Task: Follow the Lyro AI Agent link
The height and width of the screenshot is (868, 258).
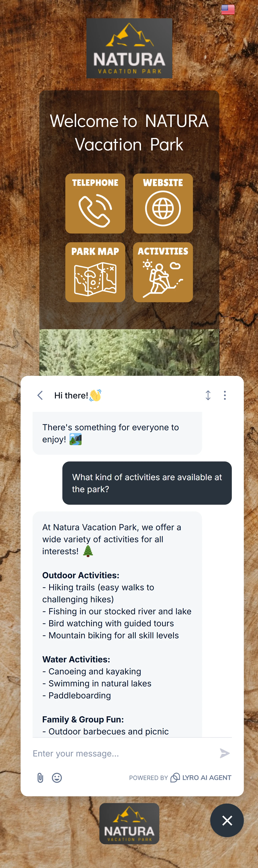Action: click(201, 778)
